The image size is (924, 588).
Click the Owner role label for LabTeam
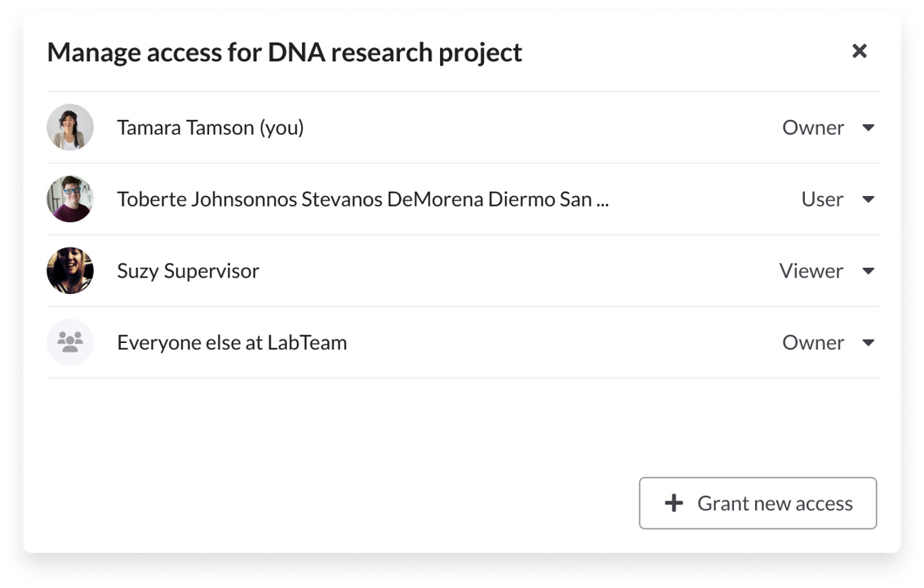point(813,343)
